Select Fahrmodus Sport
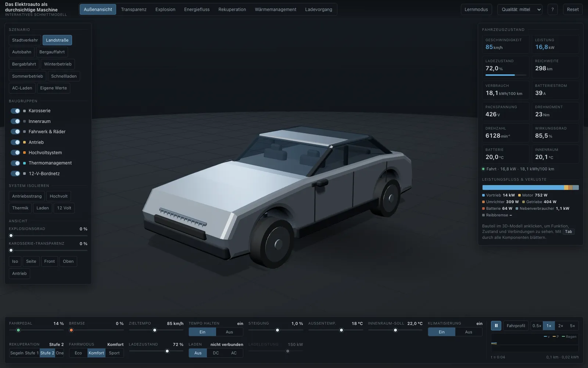The height and width of the screenshot is (368, 588). click(114, 353)
